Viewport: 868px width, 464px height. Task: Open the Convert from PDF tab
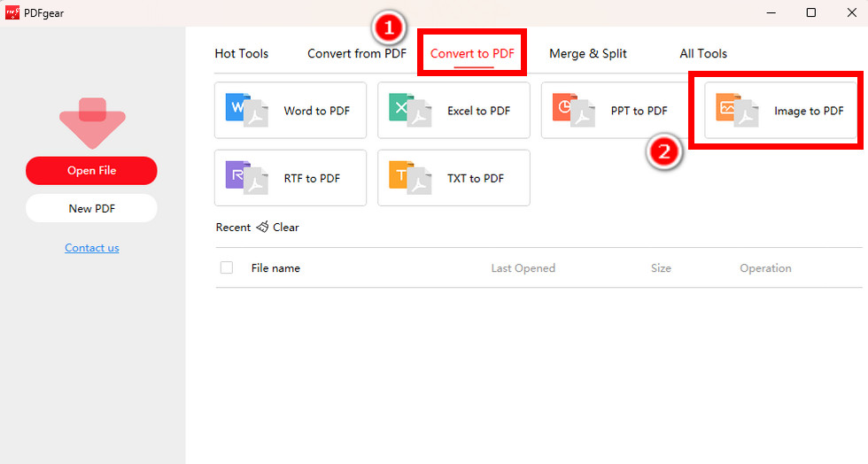pyautogui.click(x=356, y=54)
